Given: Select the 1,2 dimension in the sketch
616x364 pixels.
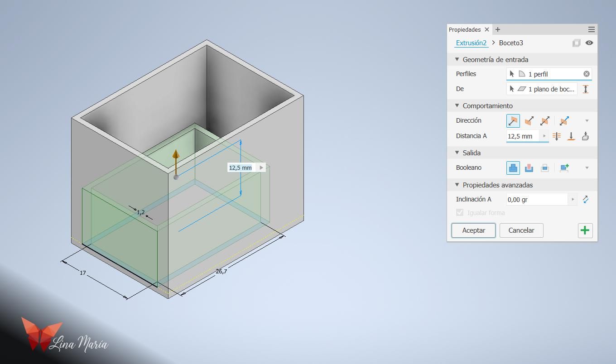Looking at the screenshot, I should [141, 212].
